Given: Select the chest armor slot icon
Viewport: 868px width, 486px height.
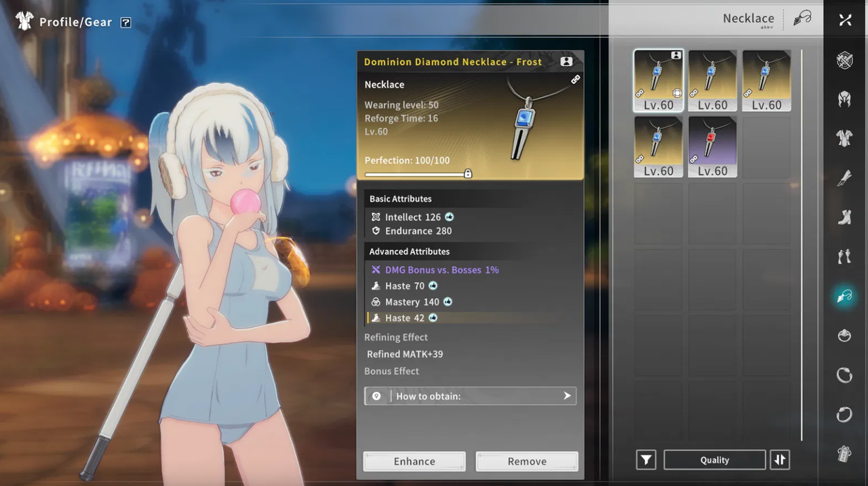Looking at the screenshot, I should 844,138.
